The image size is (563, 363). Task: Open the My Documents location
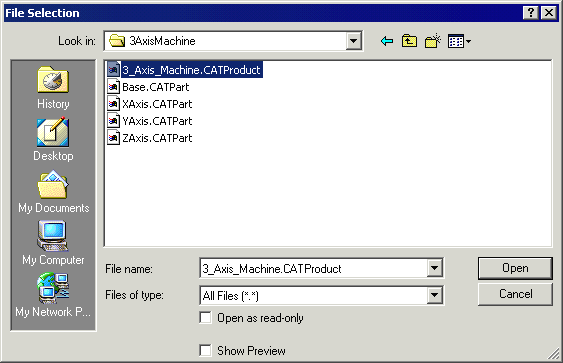[53, 192]
